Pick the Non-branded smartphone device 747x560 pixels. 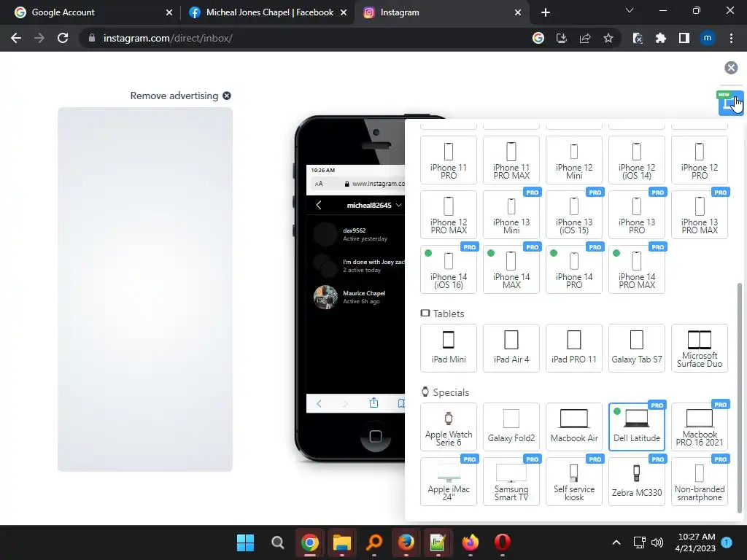tap(700, 481)
